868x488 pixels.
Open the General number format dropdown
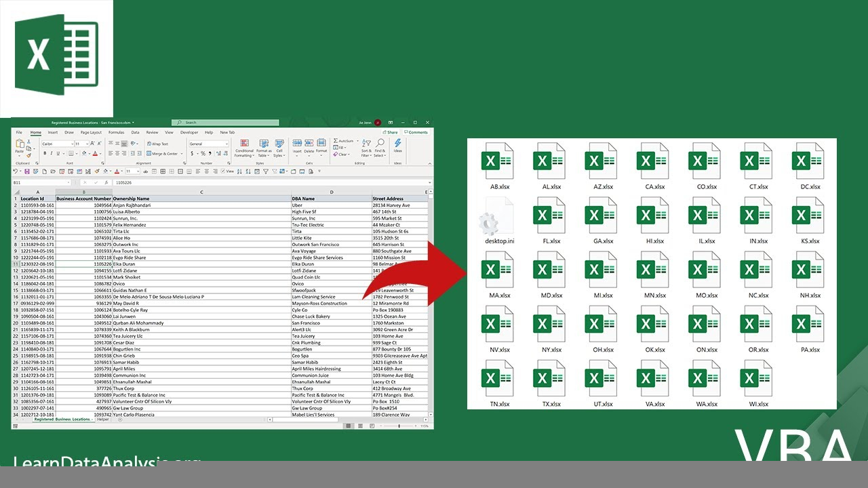[226, 144]
